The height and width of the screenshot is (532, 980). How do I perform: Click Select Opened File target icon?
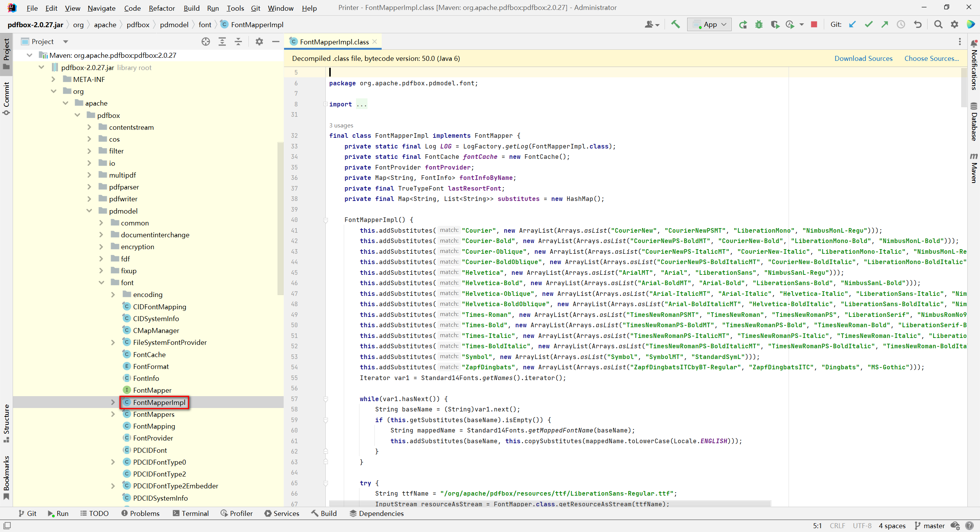click(x=206, y=42)
